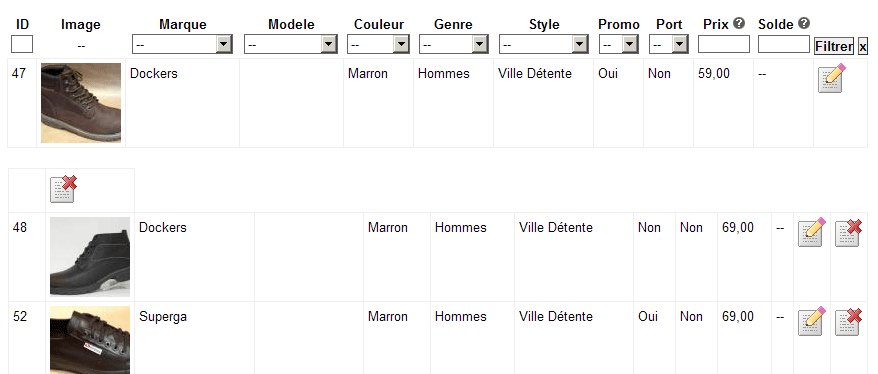Viewport: 878px width, 374px height.
Task: Open the brown Dockers boot thumbnail, ID 47
Action: coord(81,103)
